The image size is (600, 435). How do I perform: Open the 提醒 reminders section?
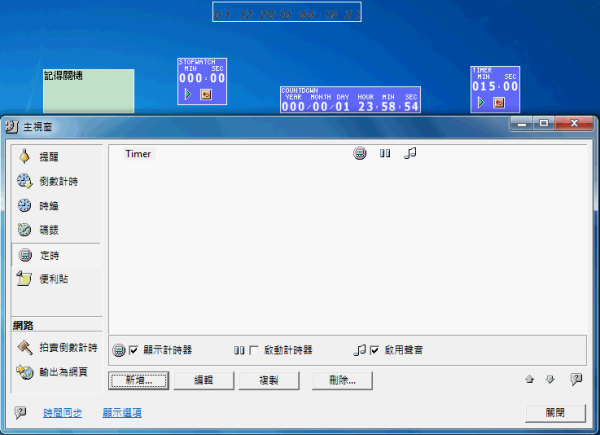coord(56,156)
